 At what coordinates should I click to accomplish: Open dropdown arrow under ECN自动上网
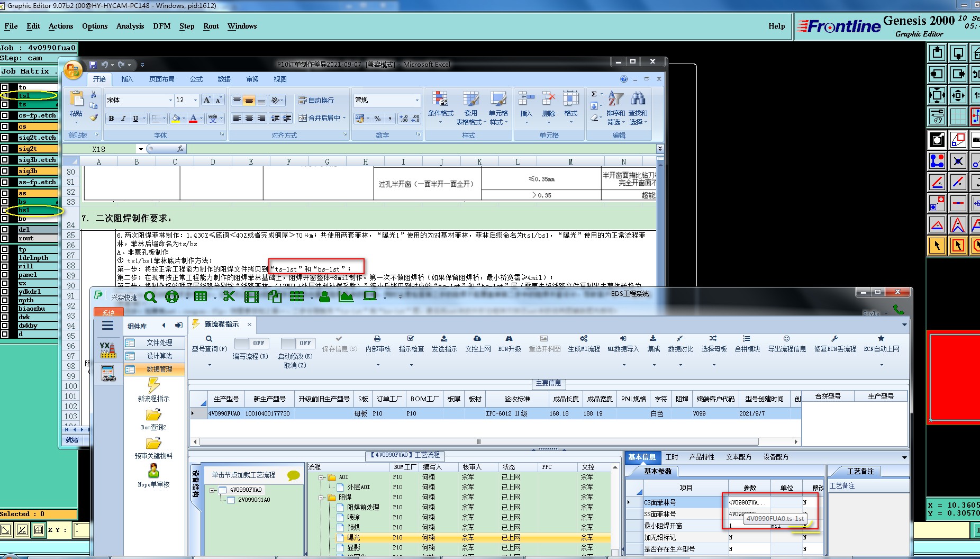pyautogui.click(x=882, y=365)
